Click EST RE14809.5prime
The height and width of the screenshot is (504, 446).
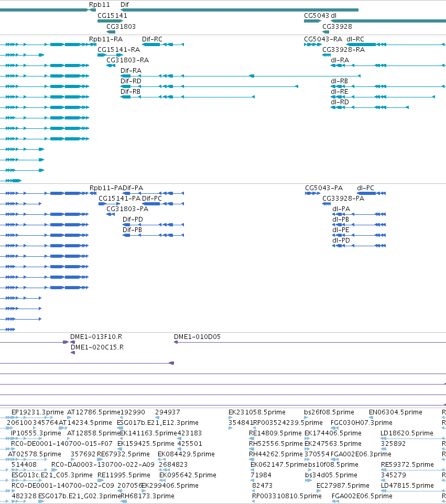(275, 433)
